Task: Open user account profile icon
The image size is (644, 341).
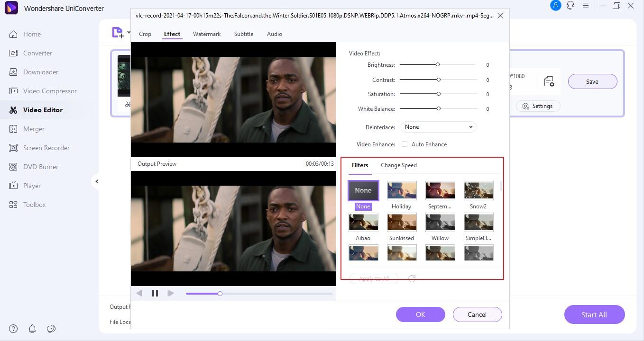Action: (x=555, y=6)
